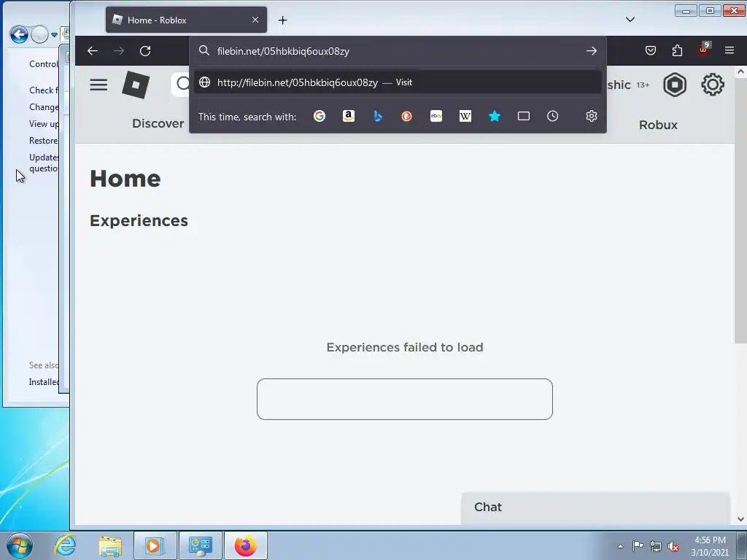
Task: Click the Experiences heading
Action: 139,220
